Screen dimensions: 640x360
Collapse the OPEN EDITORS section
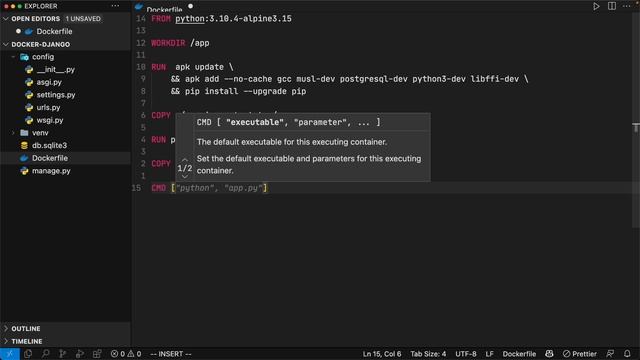[x=6, y=19]
